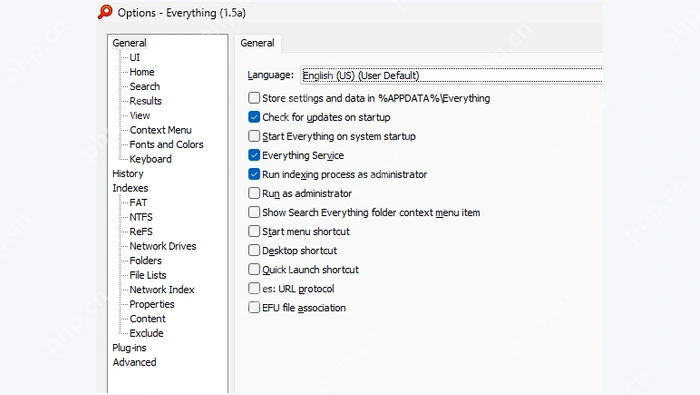
Task: Select the NTFS tree item
Action: tap(141, 217)
